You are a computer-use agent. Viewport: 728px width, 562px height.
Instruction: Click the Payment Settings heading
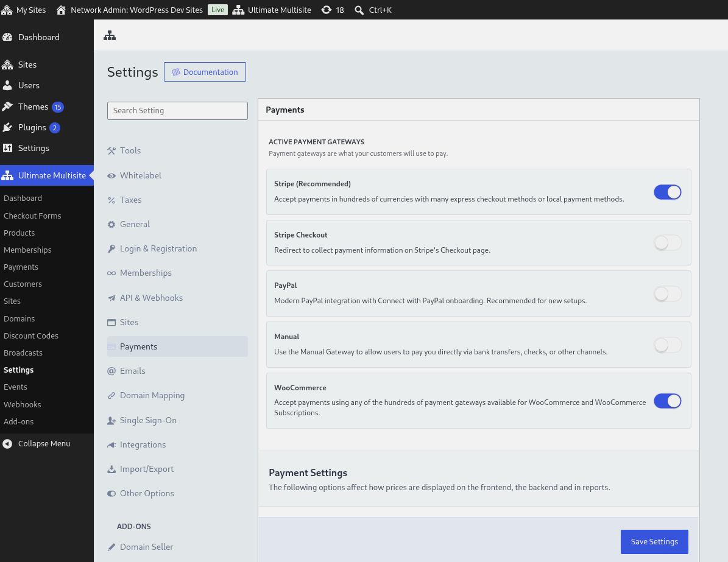[308, 473]
